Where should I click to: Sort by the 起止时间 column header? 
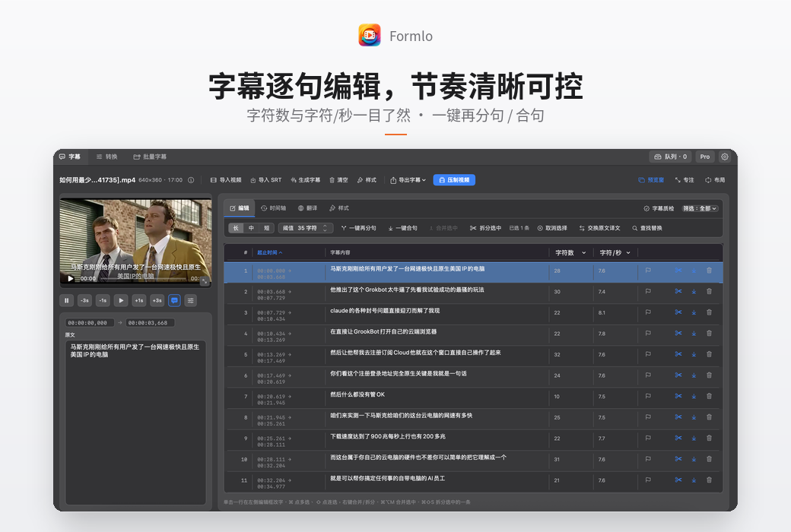269,252
